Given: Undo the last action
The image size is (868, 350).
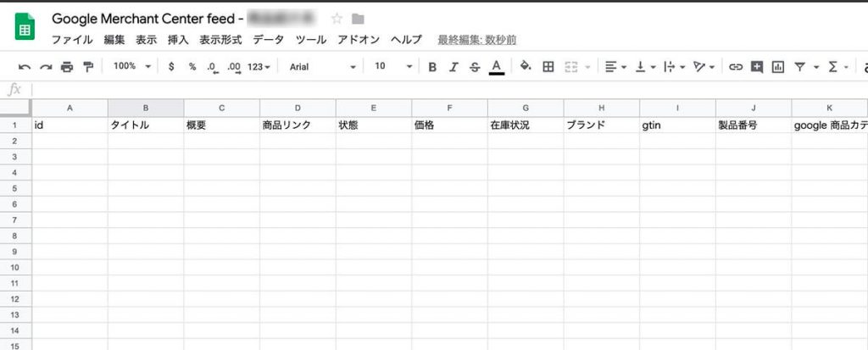Looking at the screenshot, I should [x=25, y=67].
